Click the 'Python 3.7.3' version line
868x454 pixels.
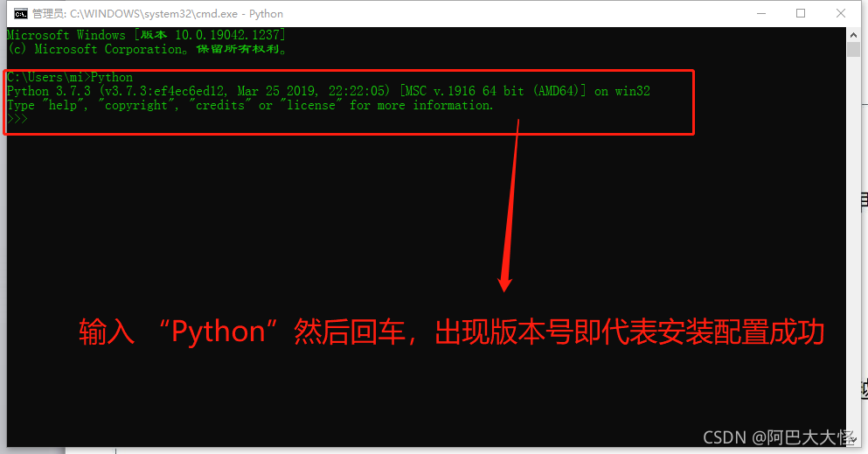click(329, 91)
